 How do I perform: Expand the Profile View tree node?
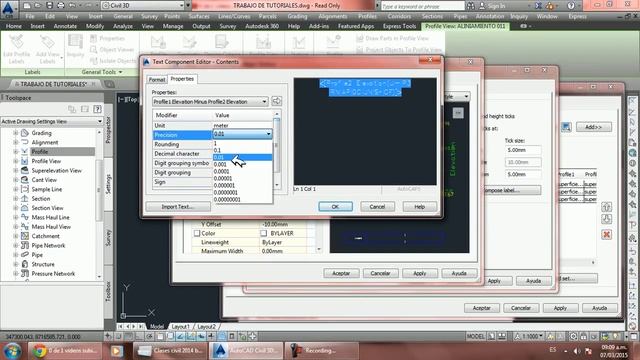pos(16,161)
